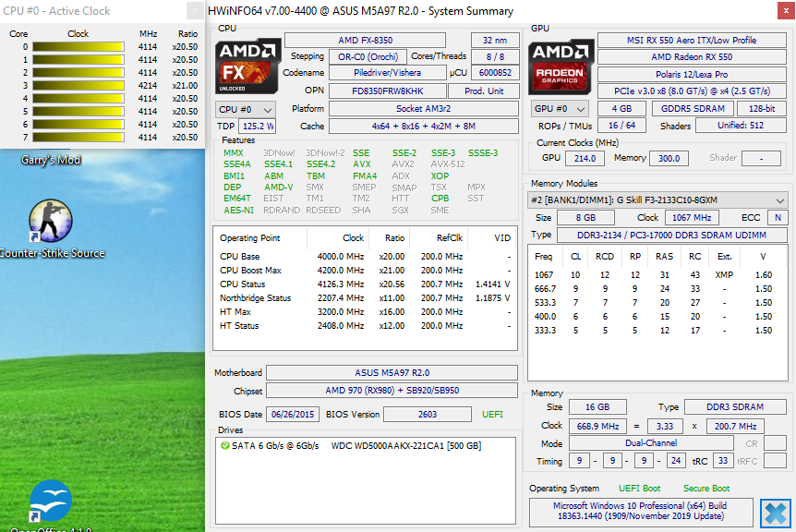
Task: Select the WDC WD5000AAKX drive entry
Action: click(x=406, y=446)
